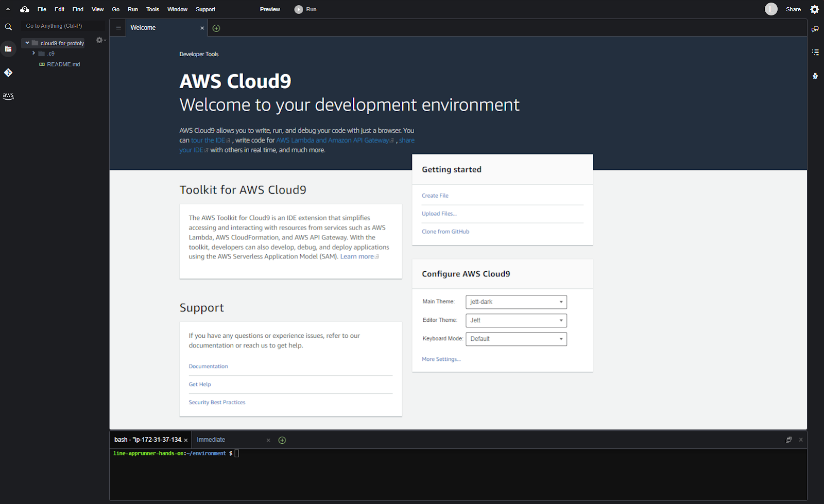Click the Clone from GitHub link

[445, 231]
